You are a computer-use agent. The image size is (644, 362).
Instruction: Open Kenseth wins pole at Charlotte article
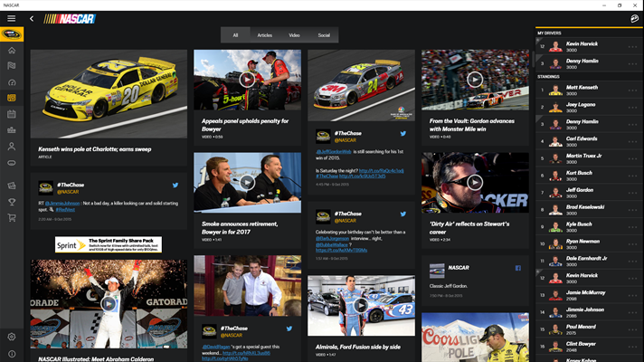(95, 149)
